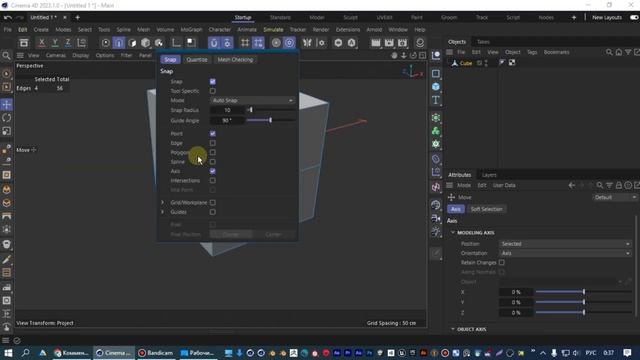Select the Rotate tool in the left toolbar
The image size is (640, 360).
[7, 118]
